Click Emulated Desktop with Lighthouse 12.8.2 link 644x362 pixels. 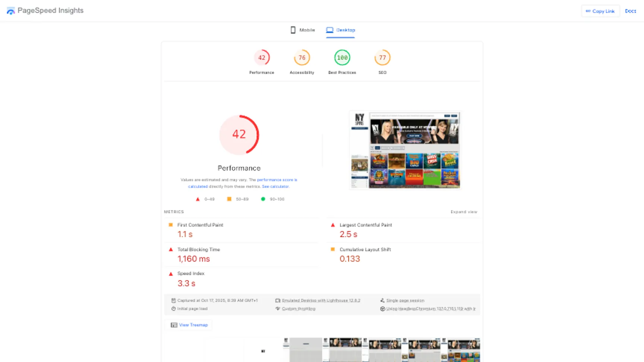click(x=321, y=300)
